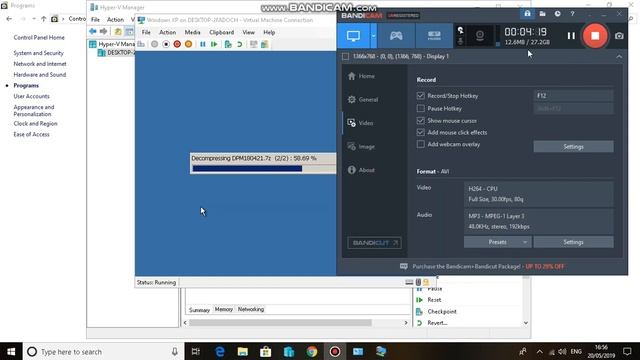The image size is (640, 360).
Task: Go back in Hyper-V Manager toolbar
Action: [93, 31]
